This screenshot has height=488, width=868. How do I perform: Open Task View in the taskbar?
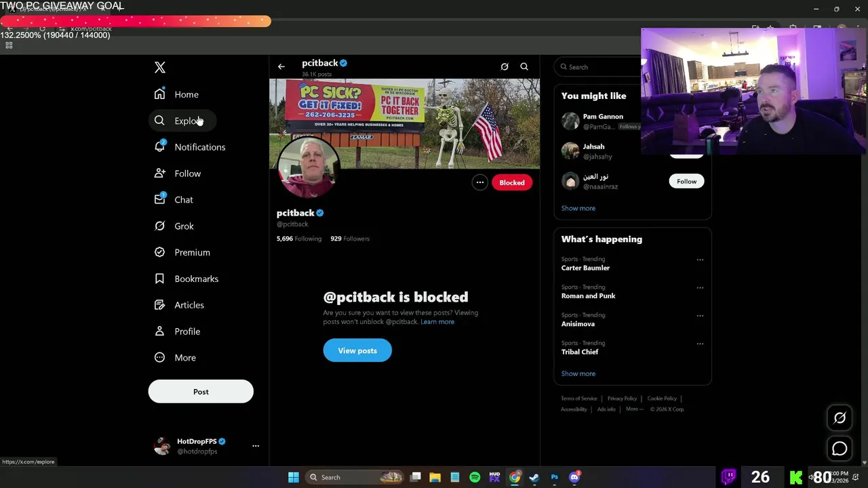coord(416,477)
